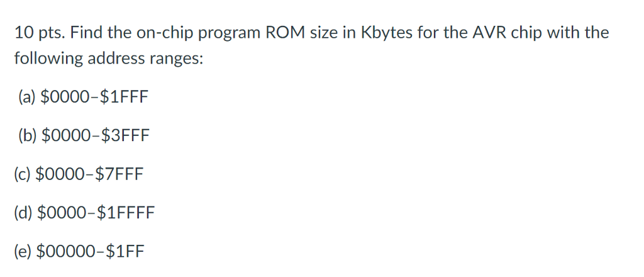This screenshot has width=644, height=277.
Task: Click the "(b)" option label
Action: [28, 136]
